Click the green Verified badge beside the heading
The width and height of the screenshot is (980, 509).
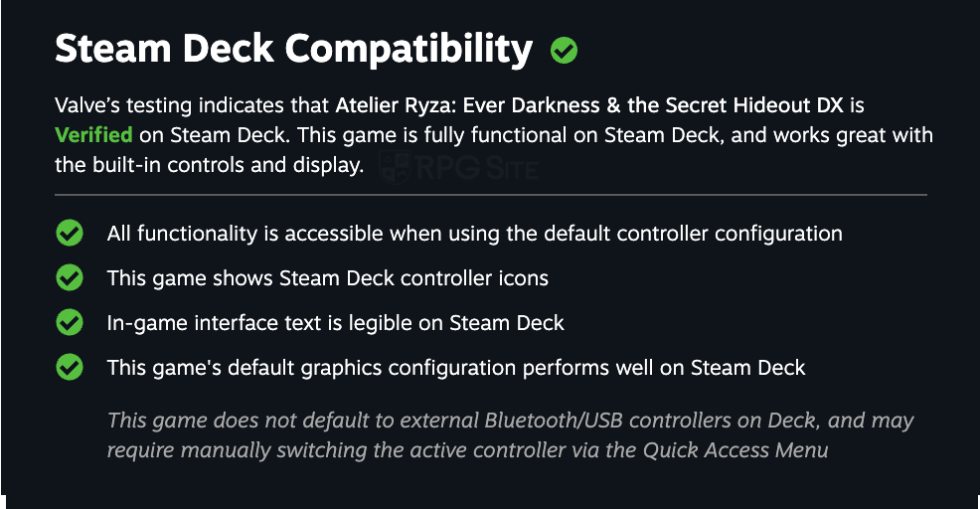click(x=565, y=50)
